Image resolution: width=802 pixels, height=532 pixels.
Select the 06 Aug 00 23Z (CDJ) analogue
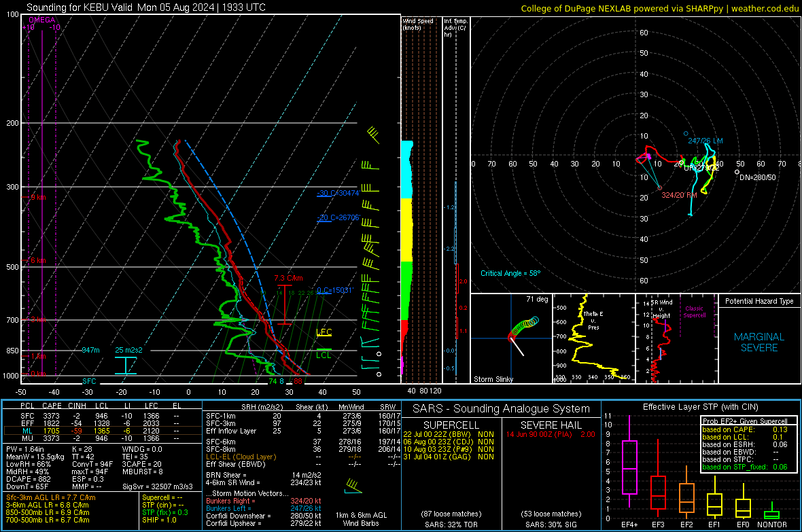coord(449,442)
